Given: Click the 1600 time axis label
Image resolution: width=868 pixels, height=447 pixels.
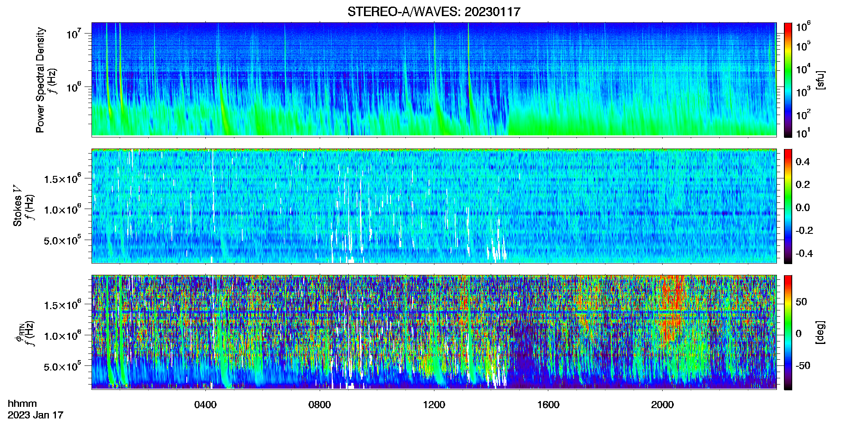Looking at the screenshot, I should (x=548, y=404).
